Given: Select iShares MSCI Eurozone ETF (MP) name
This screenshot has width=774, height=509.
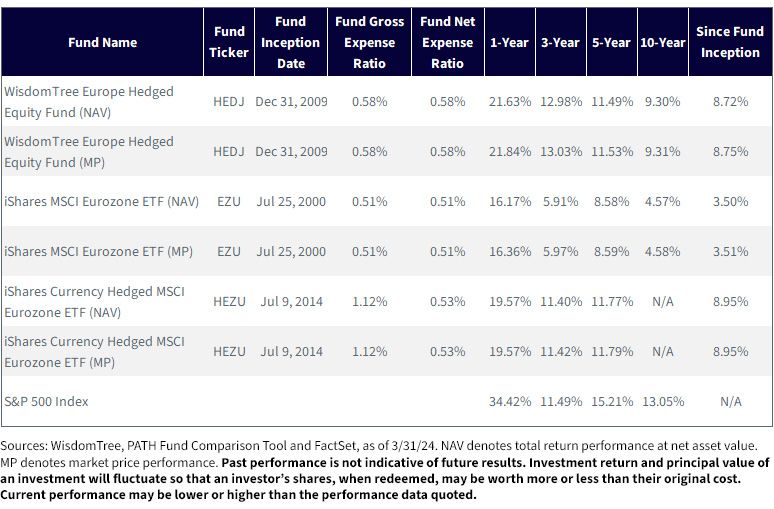Looking at the screenshot, I should [x=98, y=251].
